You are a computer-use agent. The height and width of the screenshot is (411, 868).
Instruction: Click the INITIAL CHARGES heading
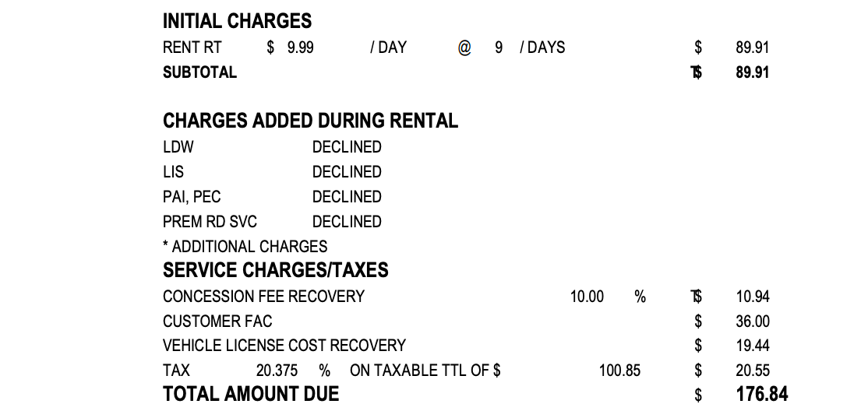tap(237, 21)
